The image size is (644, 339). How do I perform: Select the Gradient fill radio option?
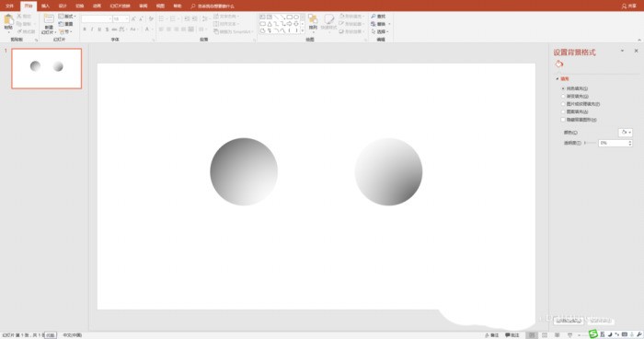(x=563, y=97)
